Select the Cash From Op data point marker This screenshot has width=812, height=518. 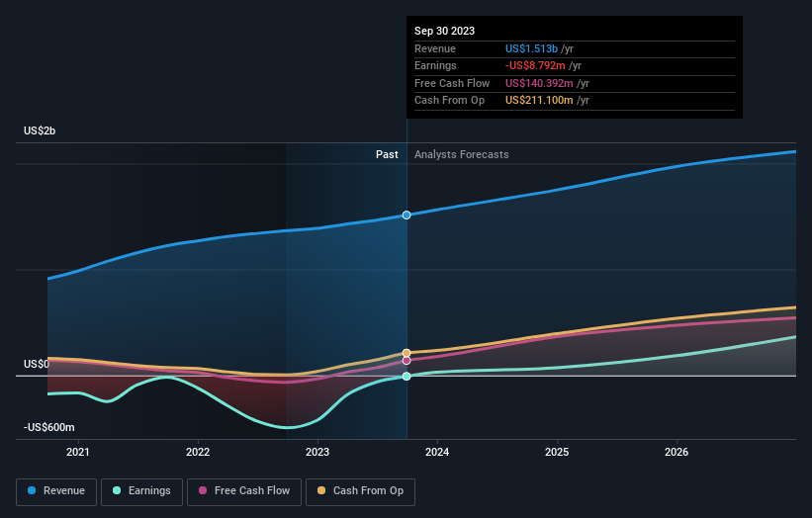coord(406,353)
